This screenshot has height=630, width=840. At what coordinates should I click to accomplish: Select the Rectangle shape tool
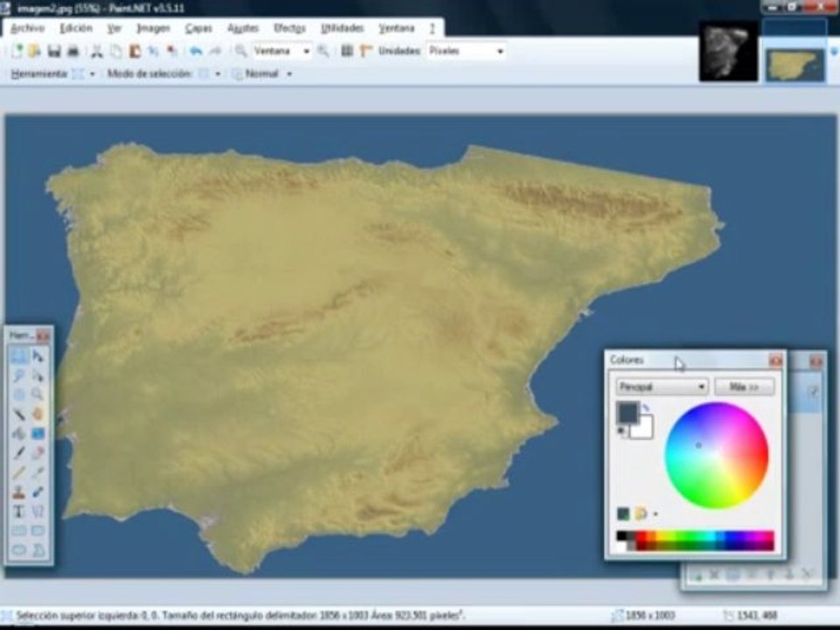18,531
